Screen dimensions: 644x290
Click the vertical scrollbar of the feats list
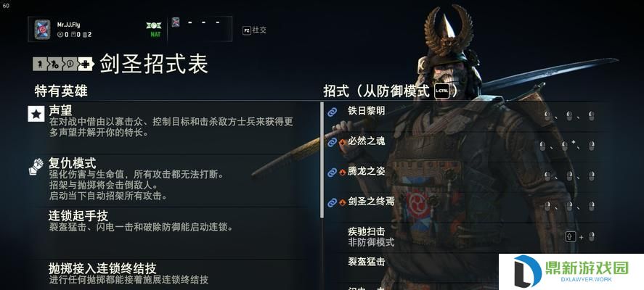(322, 160)
